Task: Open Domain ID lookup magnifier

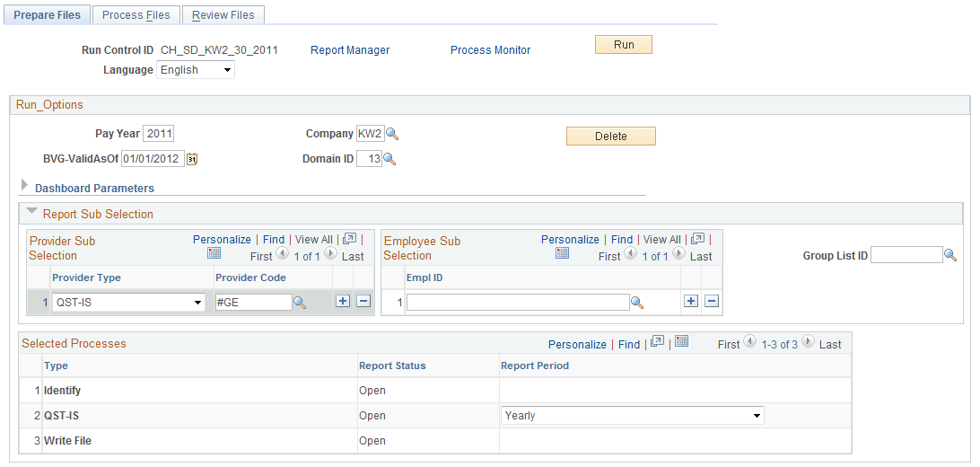Action: (x=389, y=160)
